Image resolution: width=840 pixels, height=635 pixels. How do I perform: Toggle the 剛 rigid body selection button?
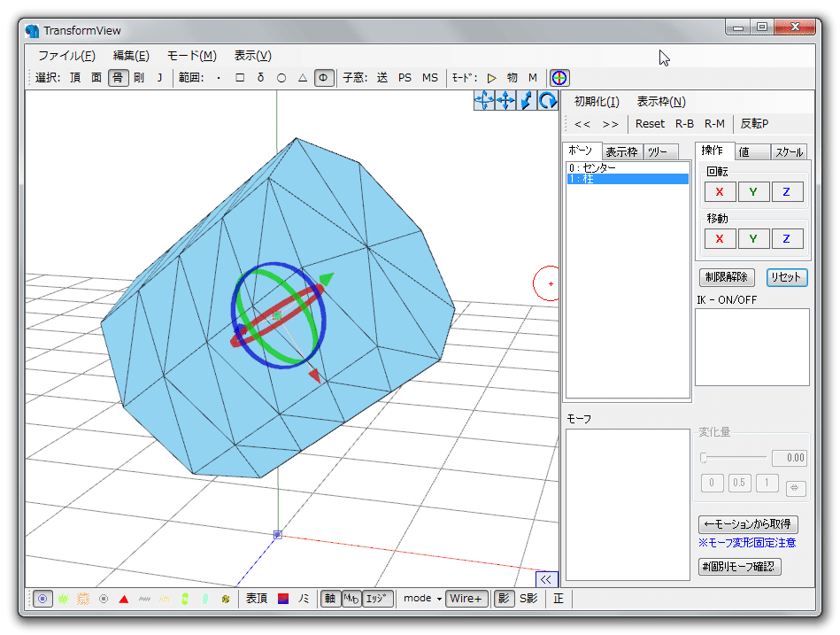(139, 78)
